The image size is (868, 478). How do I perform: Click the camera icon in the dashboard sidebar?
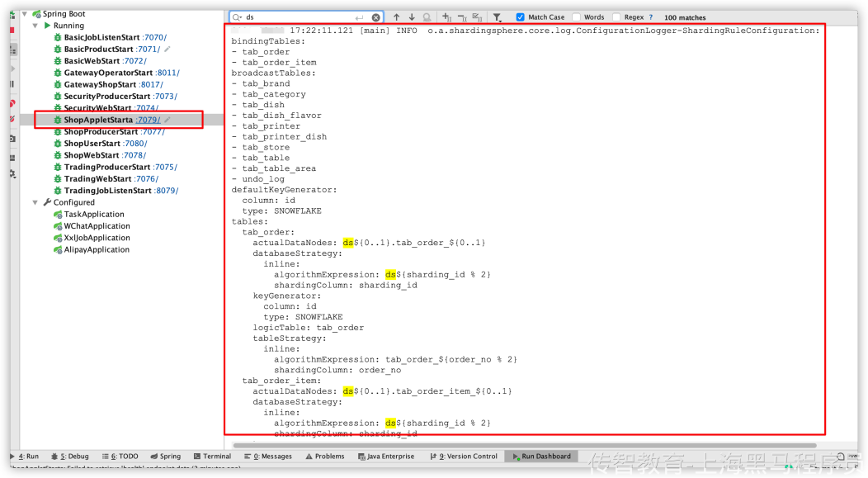click(12, 139)
